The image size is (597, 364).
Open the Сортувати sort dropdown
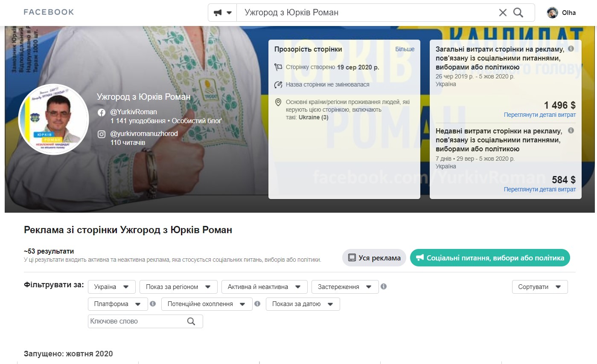point(540,287)
